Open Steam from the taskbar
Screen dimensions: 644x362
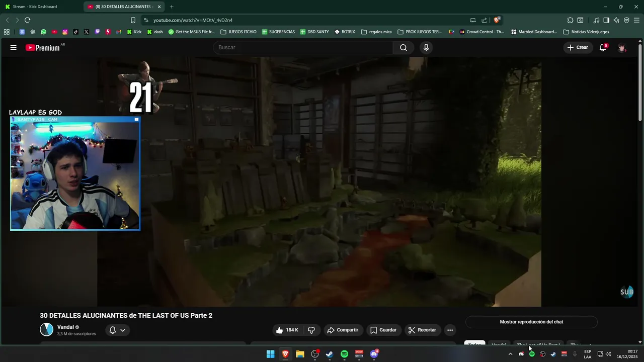[x=330, y=354]
